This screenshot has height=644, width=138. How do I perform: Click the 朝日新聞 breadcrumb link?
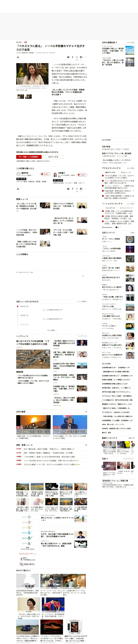[19, 43]
